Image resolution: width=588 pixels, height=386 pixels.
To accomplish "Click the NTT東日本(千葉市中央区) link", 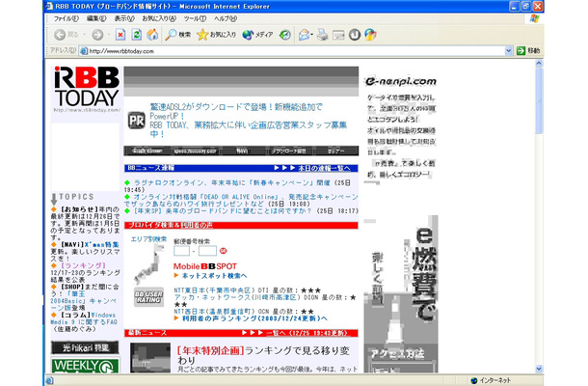I will [x=212, y=290].
